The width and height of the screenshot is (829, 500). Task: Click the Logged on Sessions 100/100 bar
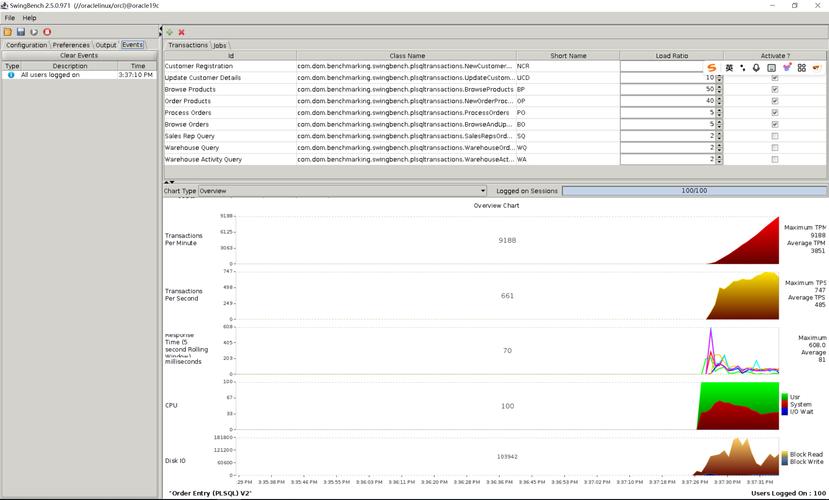tap(694, 191)
